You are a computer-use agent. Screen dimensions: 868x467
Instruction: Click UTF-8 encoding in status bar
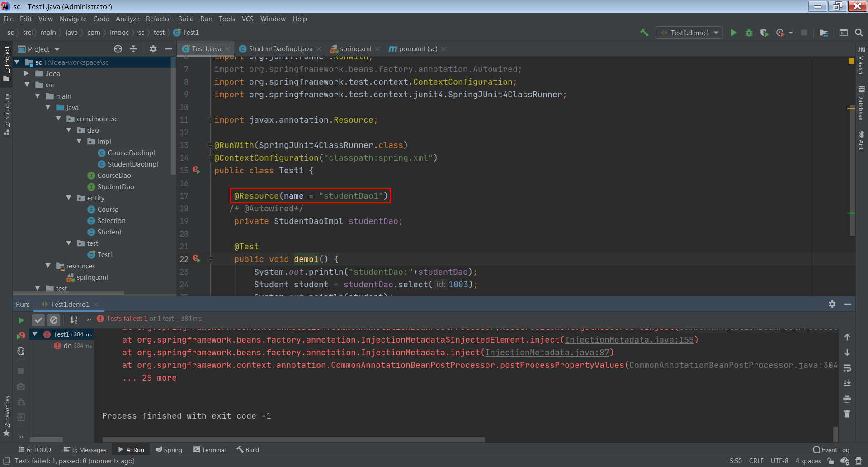[779, 461]
